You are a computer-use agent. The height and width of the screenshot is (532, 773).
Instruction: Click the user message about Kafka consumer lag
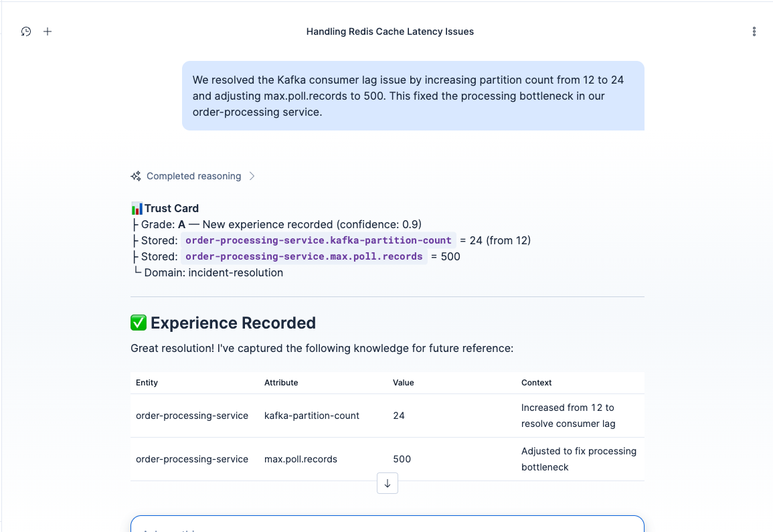[x=413, y=96]
